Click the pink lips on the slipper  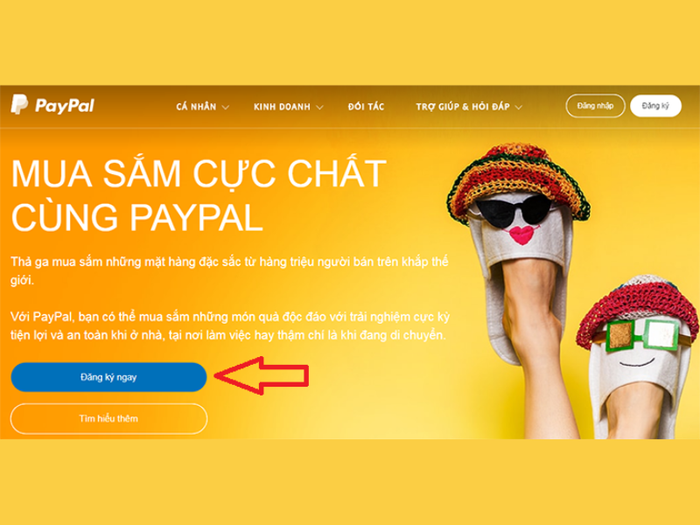click(521, 234)
